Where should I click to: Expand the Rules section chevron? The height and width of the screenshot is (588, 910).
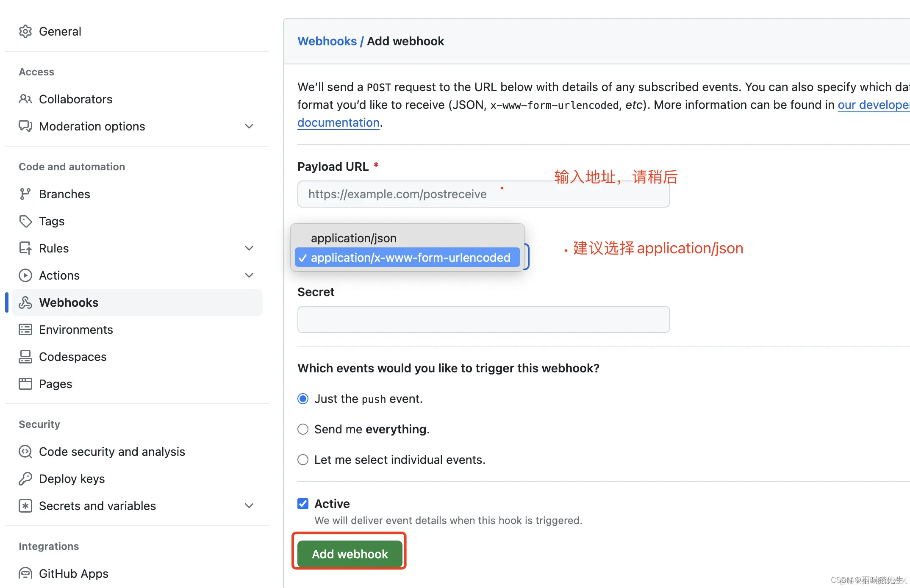[249, 248]
